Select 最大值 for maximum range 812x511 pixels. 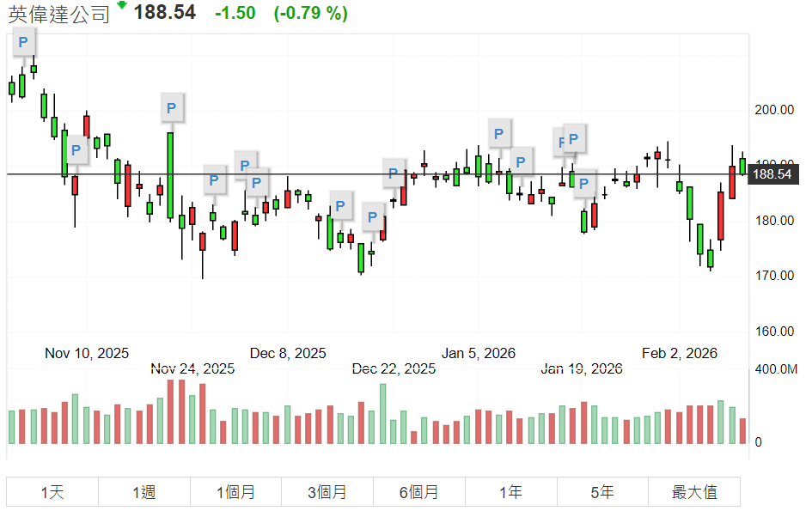click(693, 492)
